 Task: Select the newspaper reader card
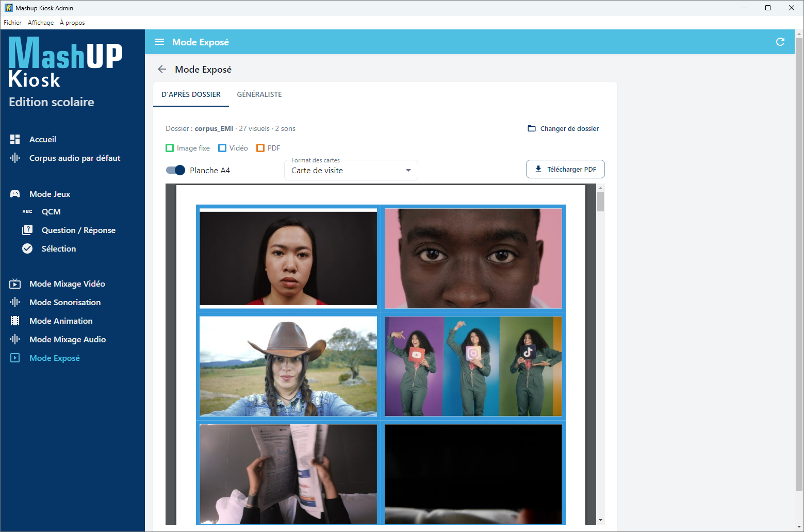point(288,474)
